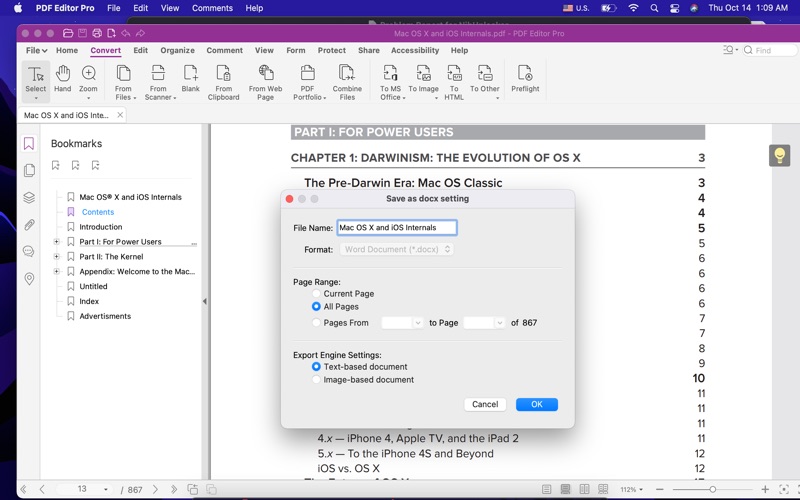
Task: Choose the Zoom tool
Action: (88, 82)
